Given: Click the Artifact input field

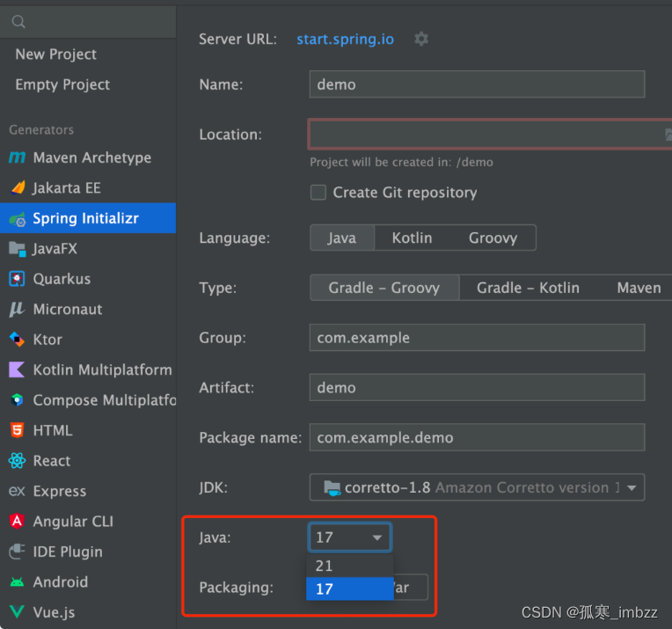Looking at the screenshot, I should pyautogui.click(x=477, y=387).
